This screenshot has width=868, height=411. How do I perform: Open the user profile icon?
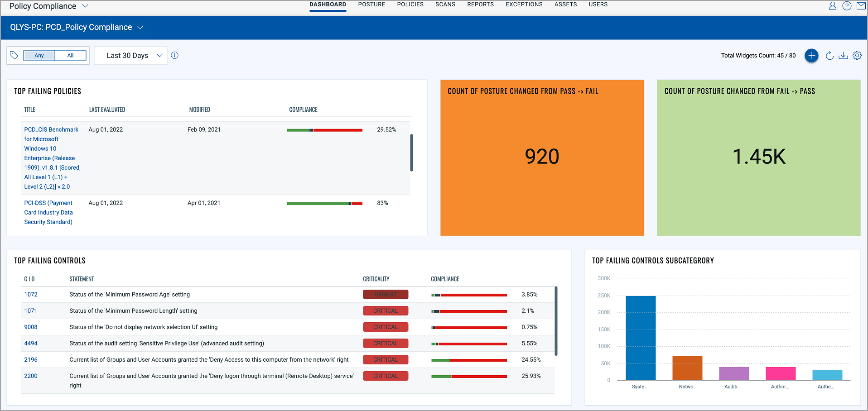pyautogui.click(x=833, y=6)
